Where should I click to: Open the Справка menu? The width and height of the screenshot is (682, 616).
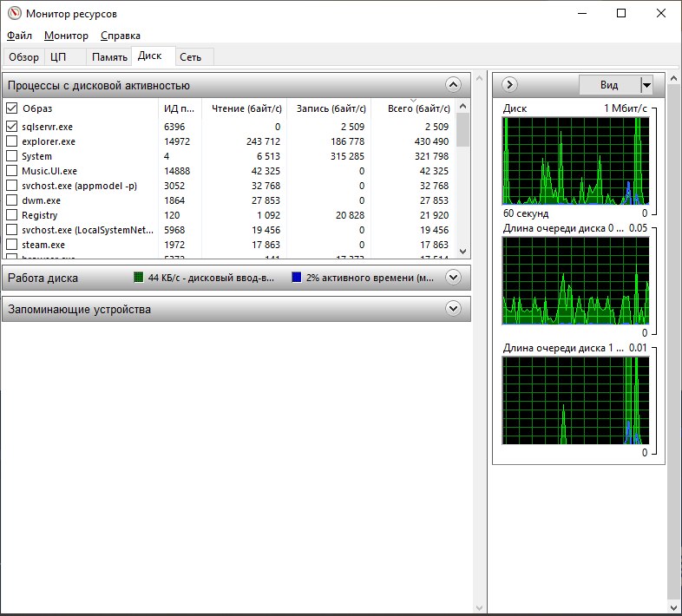click(121, 36)
